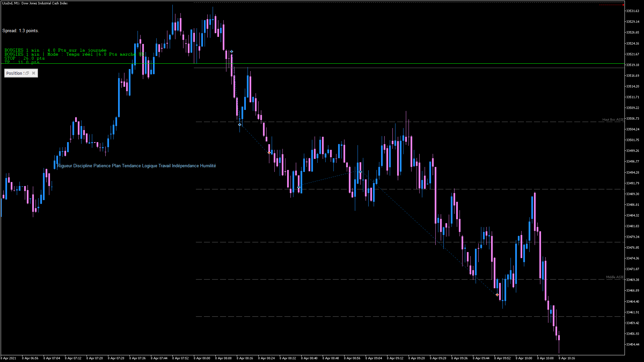Select the blue trade marker near 33491
The height and width of the screenshot is (362, 644).
point(299,187)
